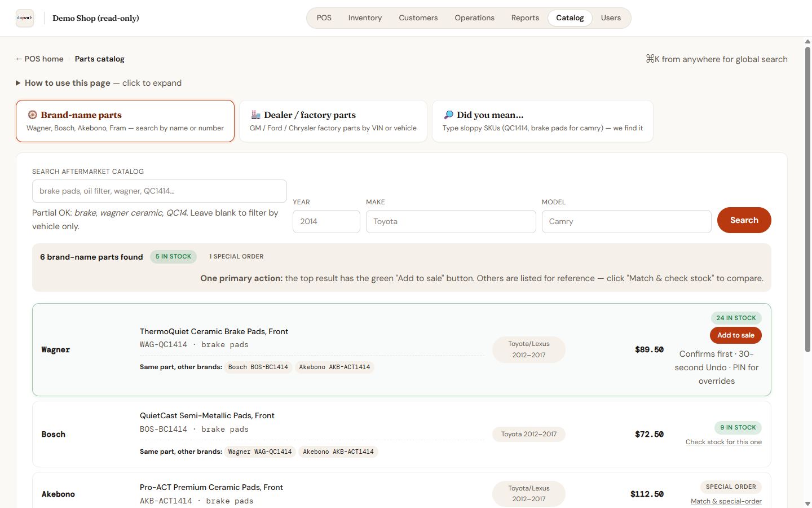
Task: Click the Model field showing Camry
Action: (x=626, y=221)
